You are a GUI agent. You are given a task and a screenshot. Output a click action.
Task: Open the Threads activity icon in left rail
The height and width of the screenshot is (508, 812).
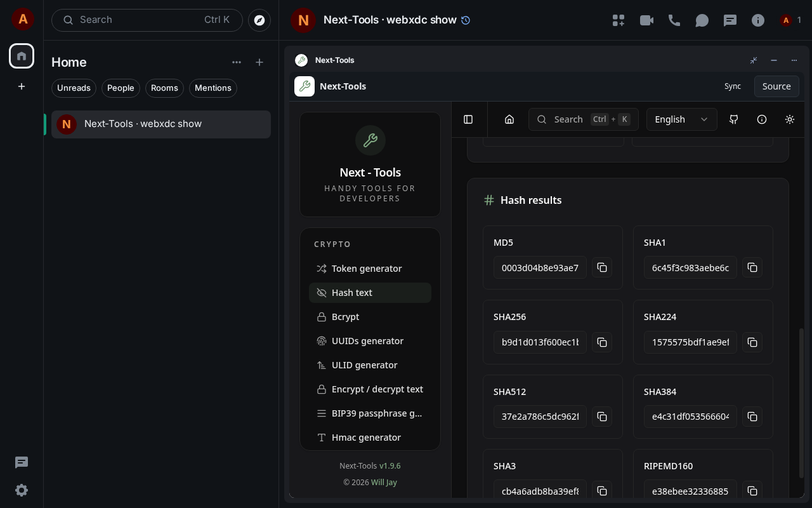click(x=22, y=462)
